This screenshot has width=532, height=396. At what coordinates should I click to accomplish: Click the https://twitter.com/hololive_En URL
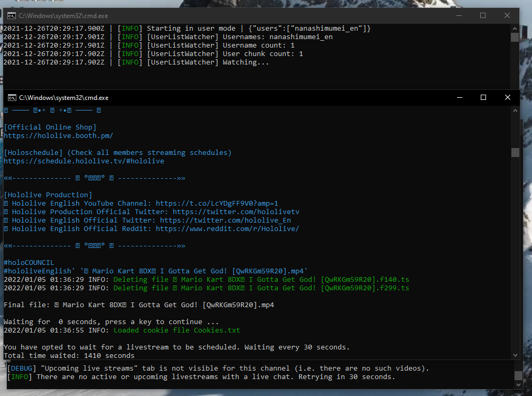[226, 220]
